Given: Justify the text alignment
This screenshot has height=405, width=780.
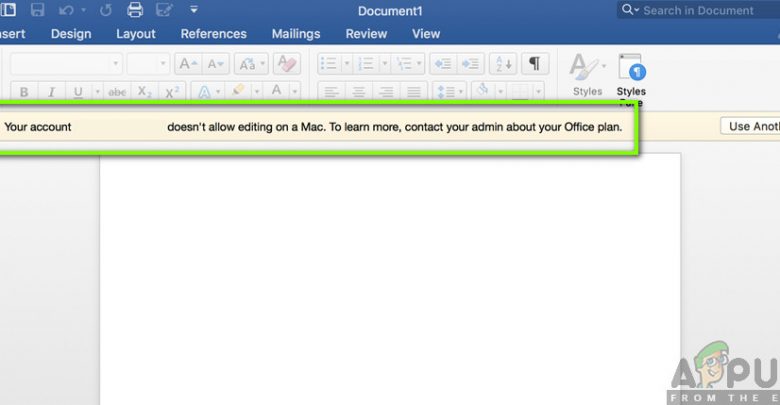Looking at the screenshot, I should [413, 92].
